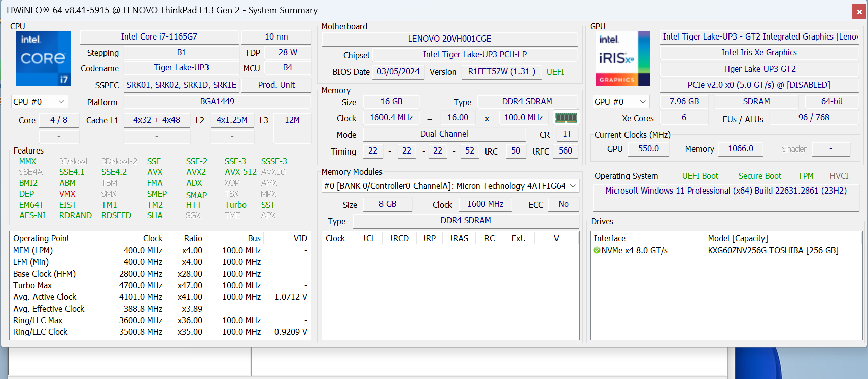
Task: Click the Intel Iris Xe Graphics name field
Action: (x=759, y=53)
